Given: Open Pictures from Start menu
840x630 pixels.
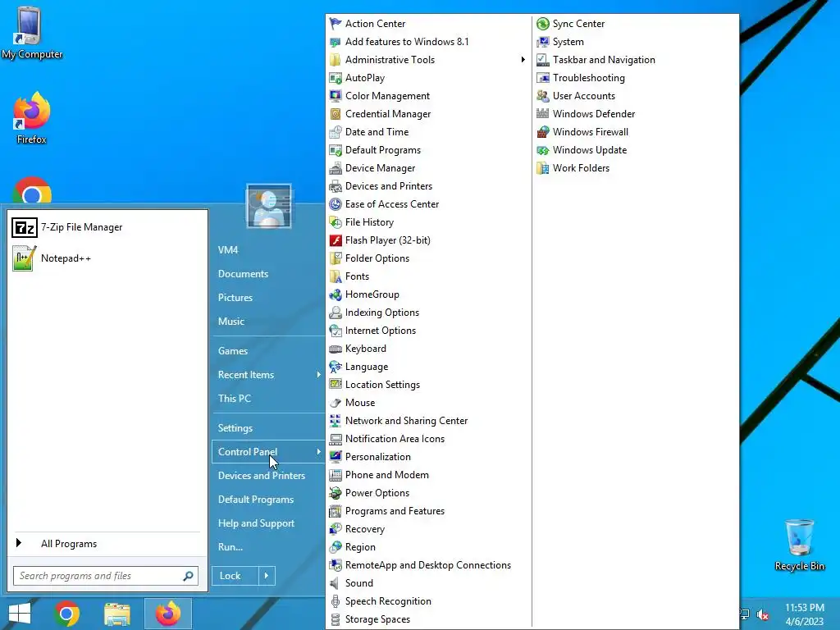Looking at the screenshot, I should pos(235,297).
